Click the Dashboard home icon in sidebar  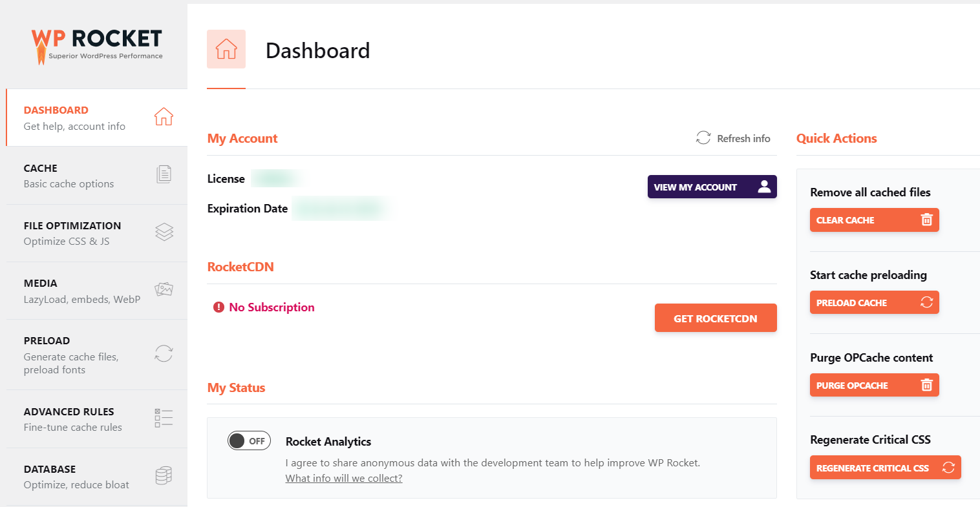pyautogui.click(x=164, y=117)
